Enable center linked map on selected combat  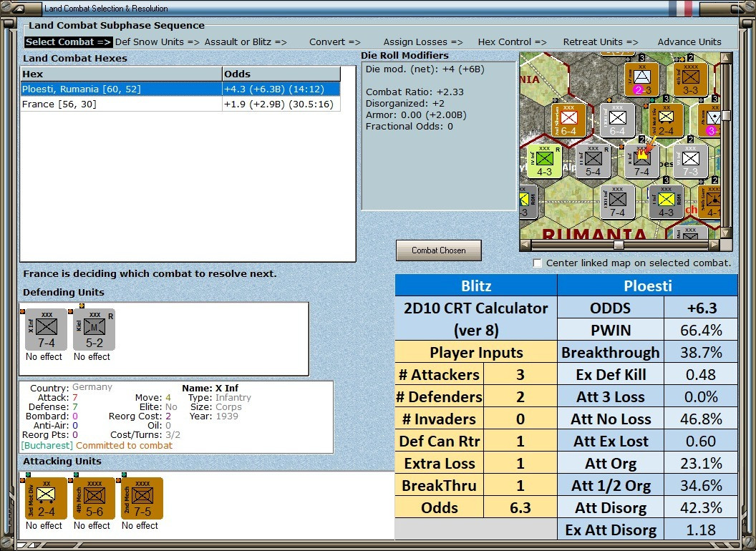(538, 263)
